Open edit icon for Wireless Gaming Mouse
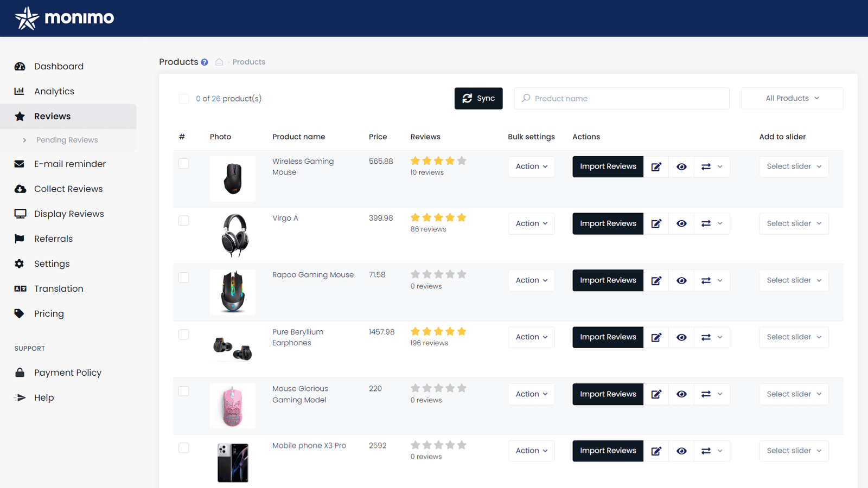Image resolution: width=868 pixels, height=488 pixels. 656,166
